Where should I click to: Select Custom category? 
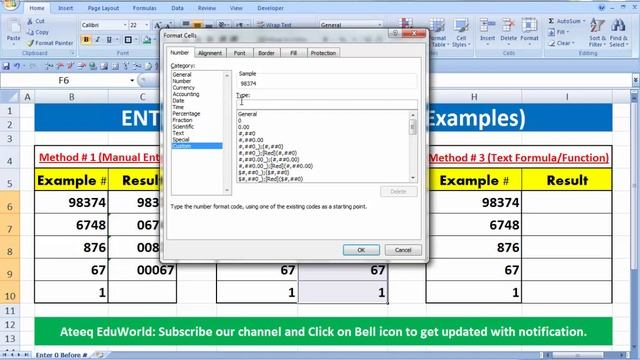197,146
